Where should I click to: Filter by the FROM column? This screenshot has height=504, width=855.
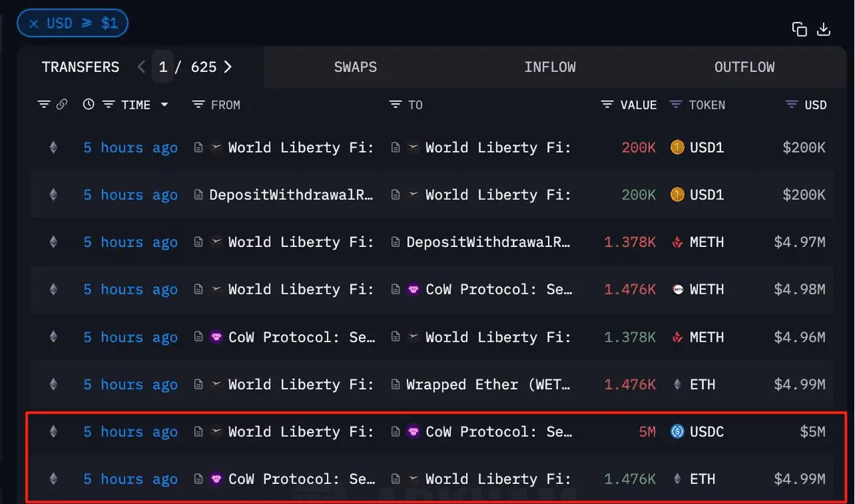click(x=199, y=105)
